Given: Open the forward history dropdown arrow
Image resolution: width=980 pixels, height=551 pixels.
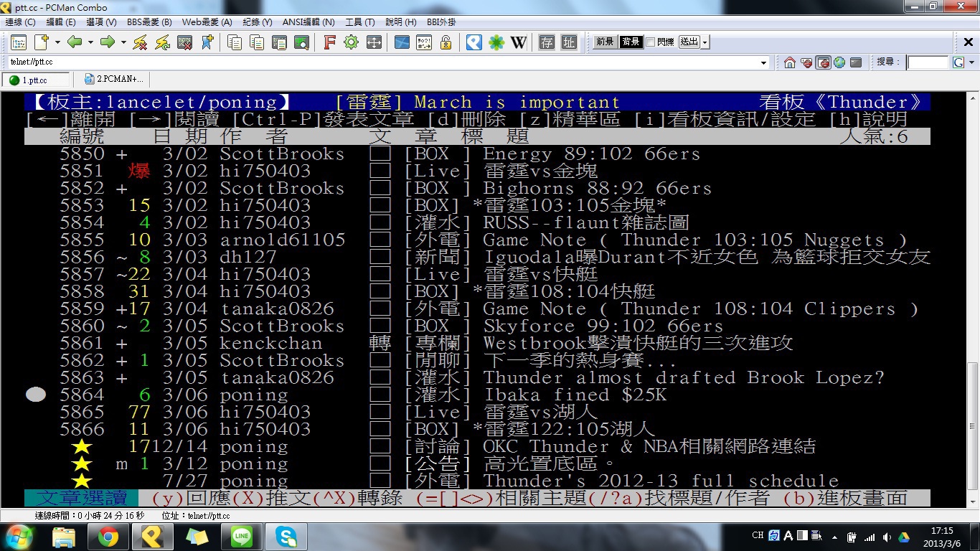Looking at the screenshot, I should [x=123, y=42].
